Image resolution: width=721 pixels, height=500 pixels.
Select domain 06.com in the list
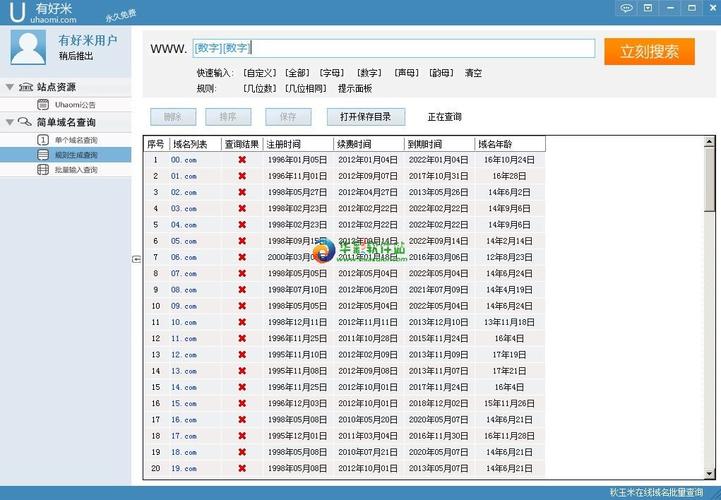pos(183,257)
